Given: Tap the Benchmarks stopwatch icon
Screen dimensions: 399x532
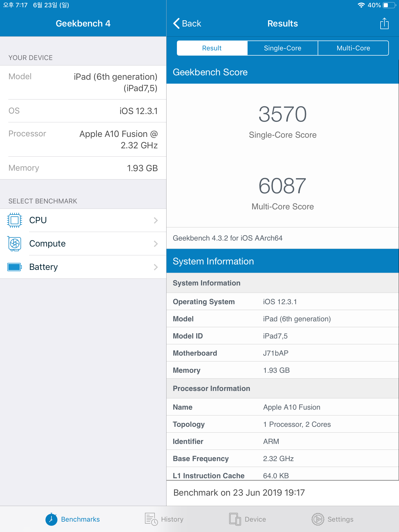Looking at the screenshot, I should click(x=51, y=519).
